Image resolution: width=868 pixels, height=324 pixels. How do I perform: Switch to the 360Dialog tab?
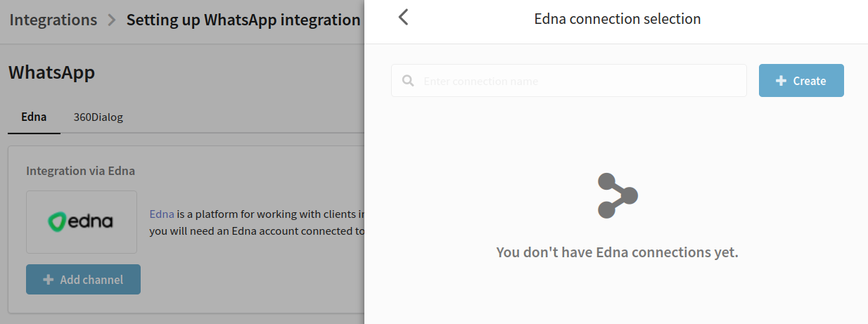coord(98,117)
